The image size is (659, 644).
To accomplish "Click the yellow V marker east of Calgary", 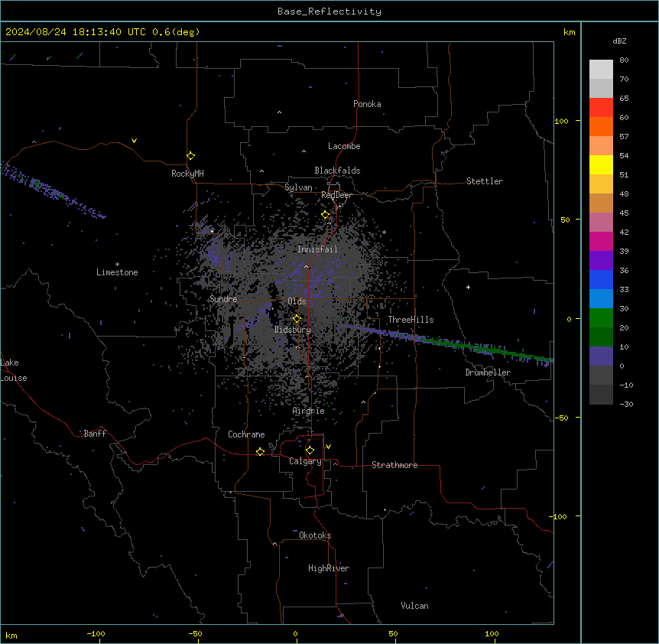I will point(328,447).
